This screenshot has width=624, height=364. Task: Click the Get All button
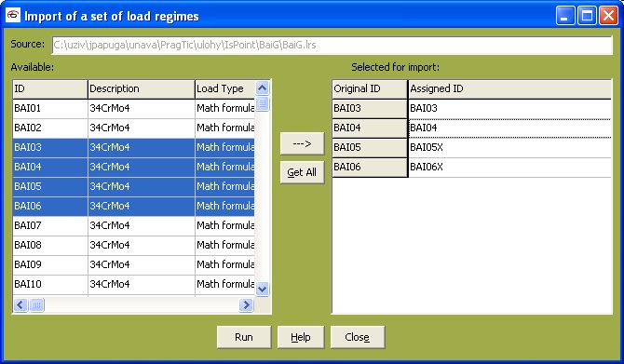[302, 172]
